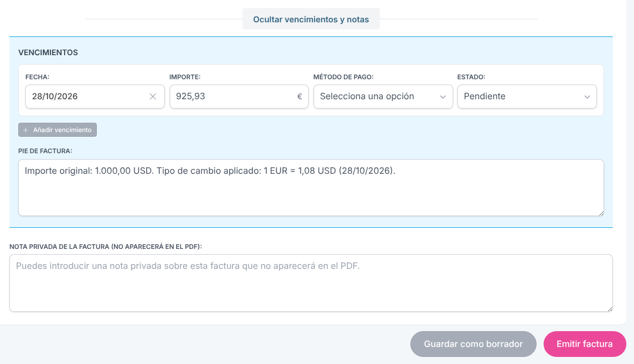Focus the Importe field with 925,93
Screen dimensions: 634x364
pos(239,97)
